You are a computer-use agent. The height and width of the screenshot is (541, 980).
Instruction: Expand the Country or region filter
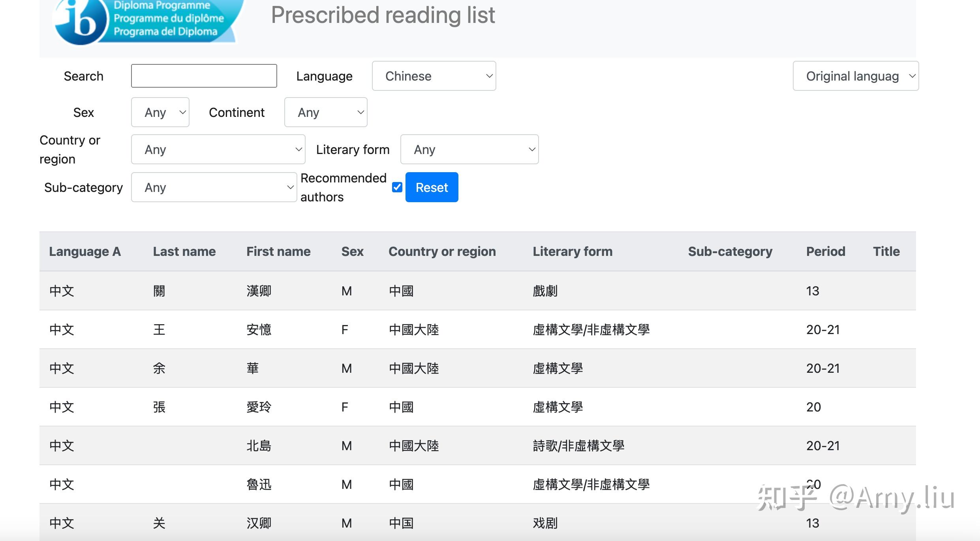218,149
